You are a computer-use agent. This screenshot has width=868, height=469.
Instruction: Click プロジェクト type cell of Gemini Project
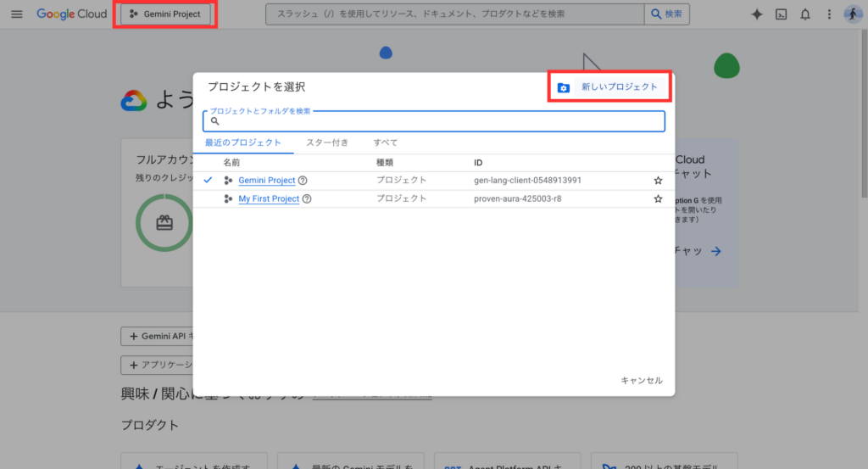(x=401, y=180)
